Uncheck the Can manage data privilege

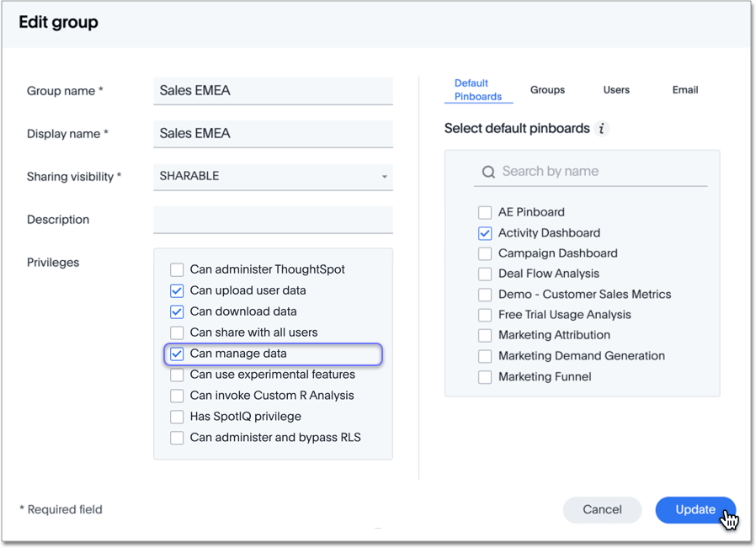[x=177, y=354]
